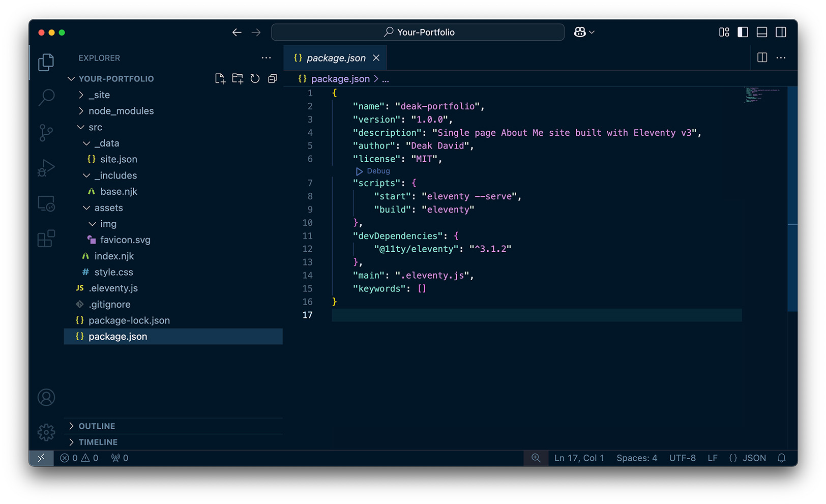Image resolution: width=826 pixels, height=504 pixels.
Task: Go back using the left arrow
Action: tap(237, 33)
